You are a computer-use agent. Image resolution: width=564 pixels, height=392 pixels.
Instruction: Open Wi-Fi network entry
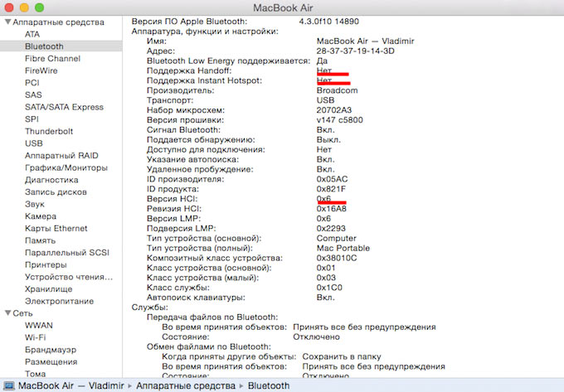click(35, 337)
